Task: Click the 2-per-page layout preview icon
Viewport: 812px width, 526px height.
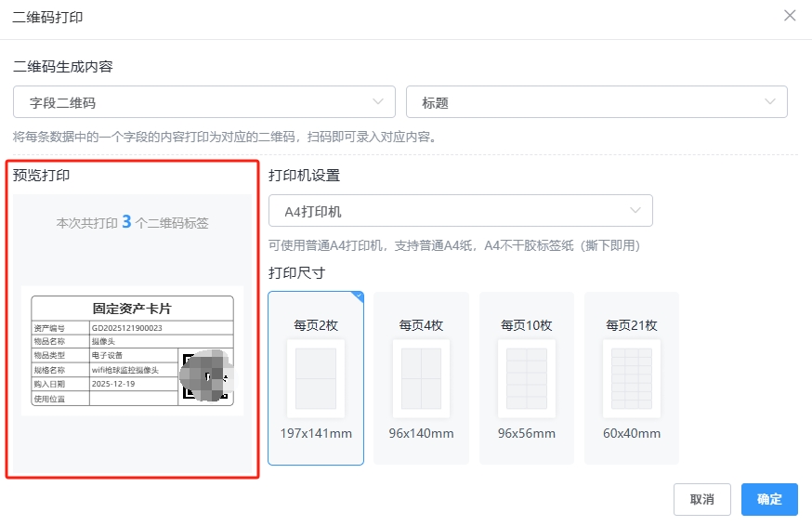Action: 315,378
